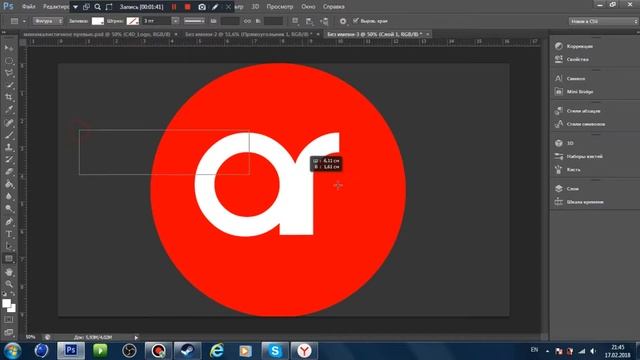The width and height of the screenshot is (640, 360).
Task: Switch to the Без имени-2 document tab
Action: point(248,34)
